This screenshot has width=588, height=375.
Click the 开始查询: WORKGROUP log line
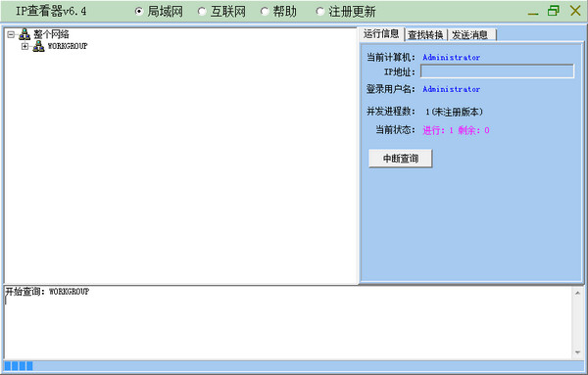(47, 292)
